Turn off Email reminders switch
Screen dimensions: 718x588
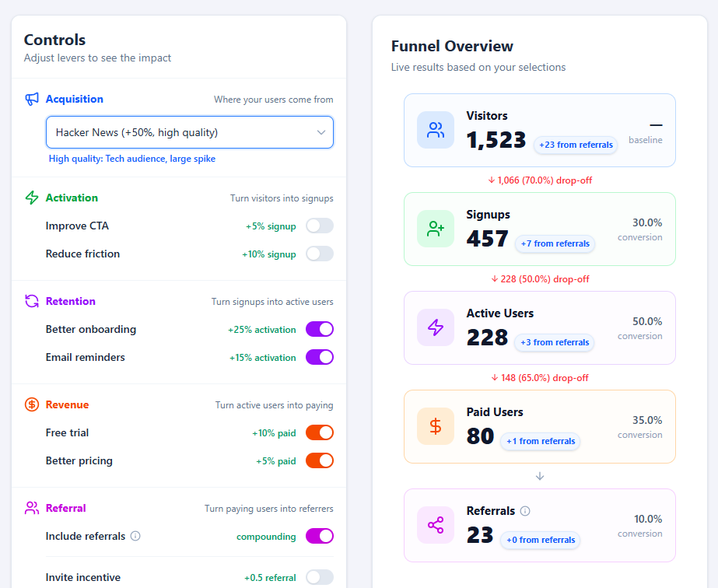[320, 357]
